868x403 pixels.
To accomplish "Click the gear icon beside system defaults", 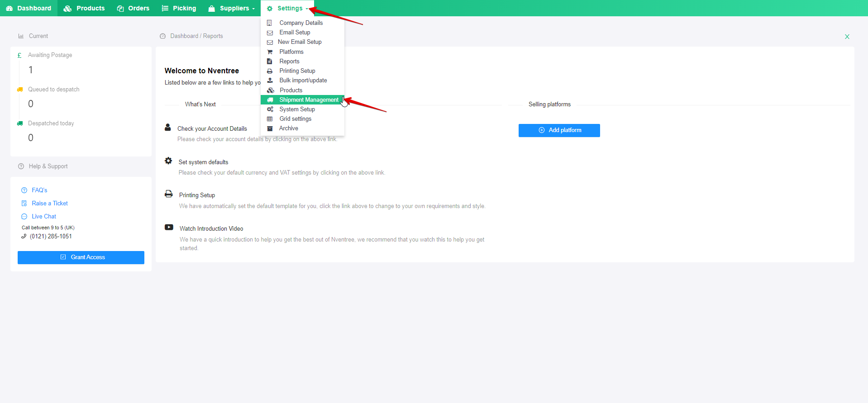I will click(168, 161).
